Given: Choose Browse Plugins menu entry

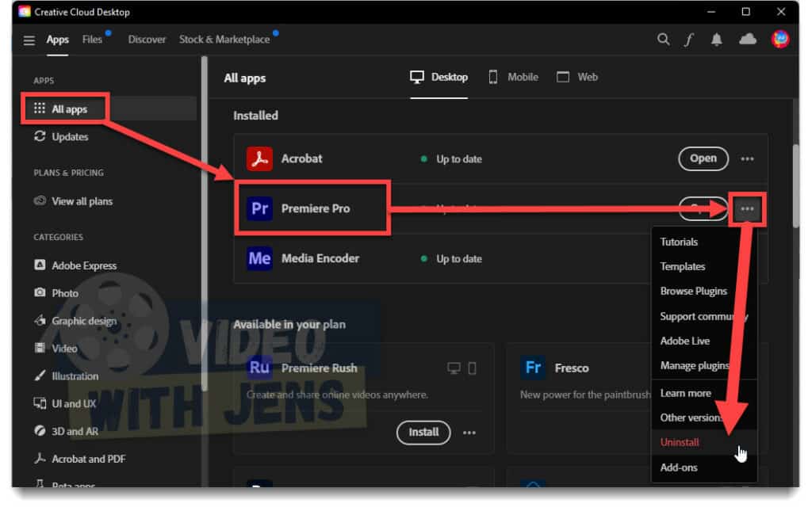Looking at the screenshot, I should (693, 292).
